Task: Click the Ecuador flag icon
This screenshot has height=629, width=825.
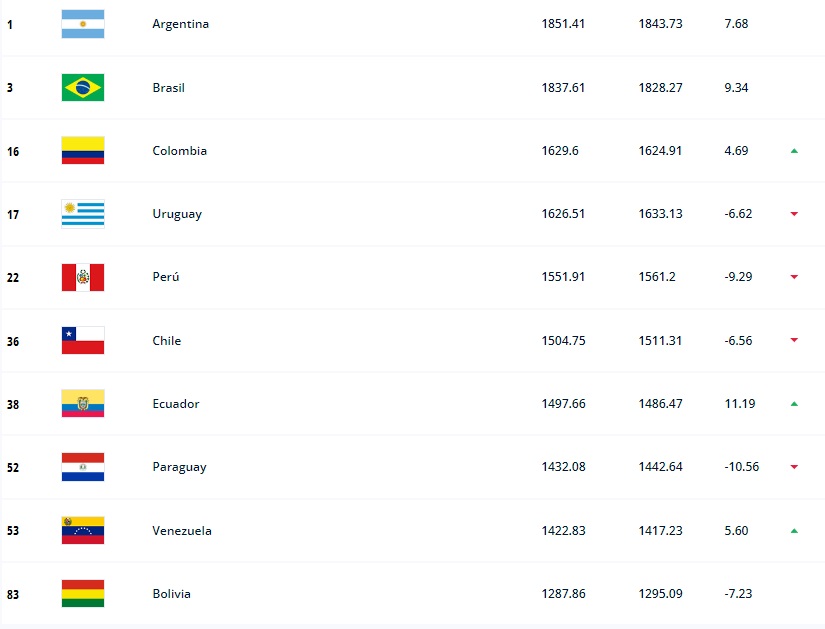Action: pos(83,404)
